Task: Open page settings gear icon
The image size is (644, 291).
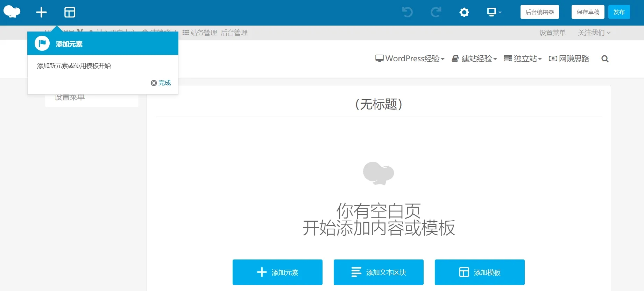Action: click(464, 13)
